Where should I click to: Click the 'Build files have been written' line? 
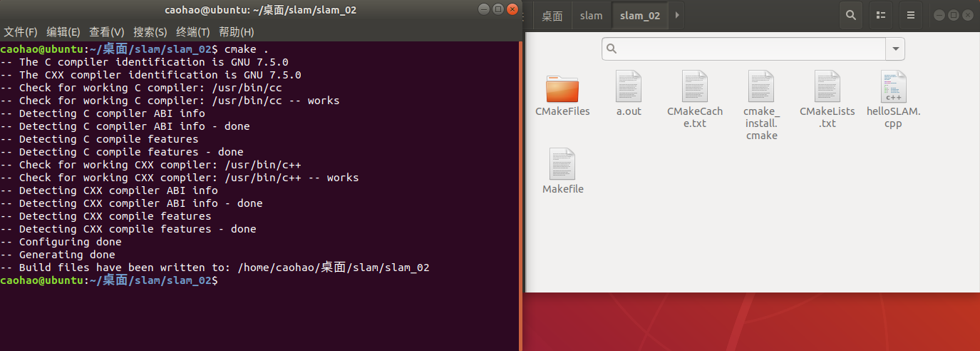215,268
